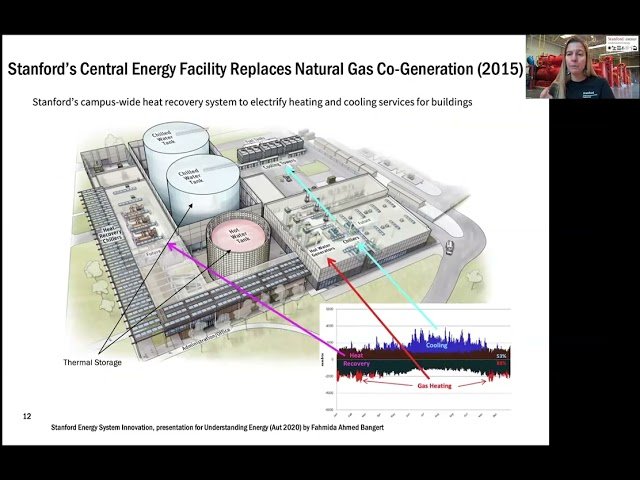Click the 'Cooling' label in the chart
Viewport: 640px width, 480px height.
[x=436, y=345]
